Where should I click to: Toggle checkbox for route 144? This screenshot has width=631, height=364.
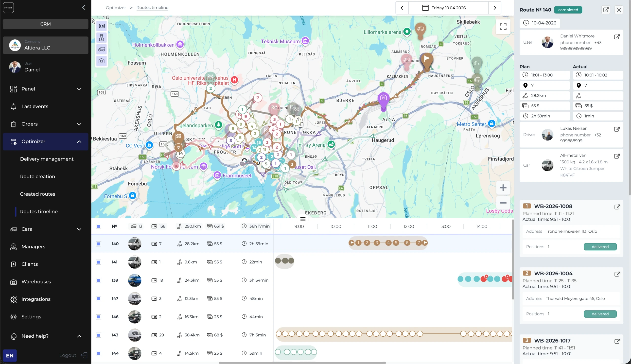pos(99,353)
